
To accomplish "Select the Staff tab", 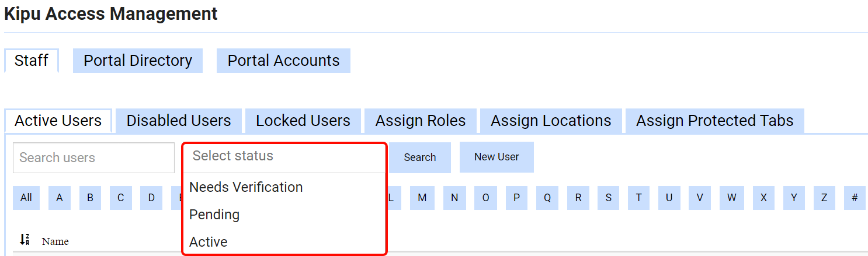I will click(32, 61).
